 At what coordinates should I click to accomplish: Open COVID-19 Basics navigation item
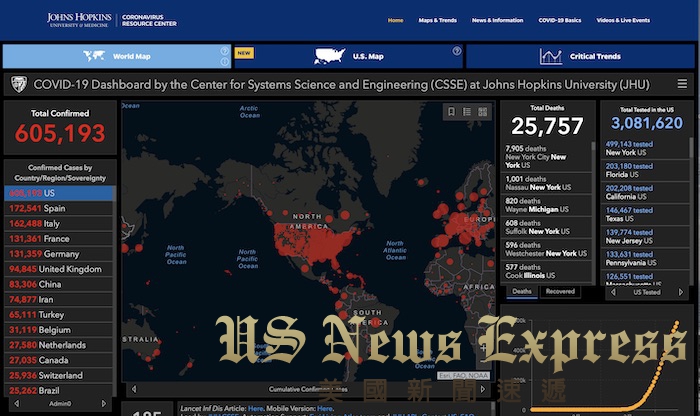(x=560, y=20)
